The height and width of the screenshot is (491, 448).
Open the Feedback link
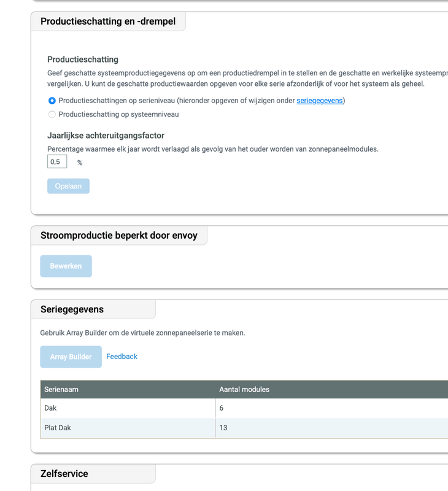point(122,357)
